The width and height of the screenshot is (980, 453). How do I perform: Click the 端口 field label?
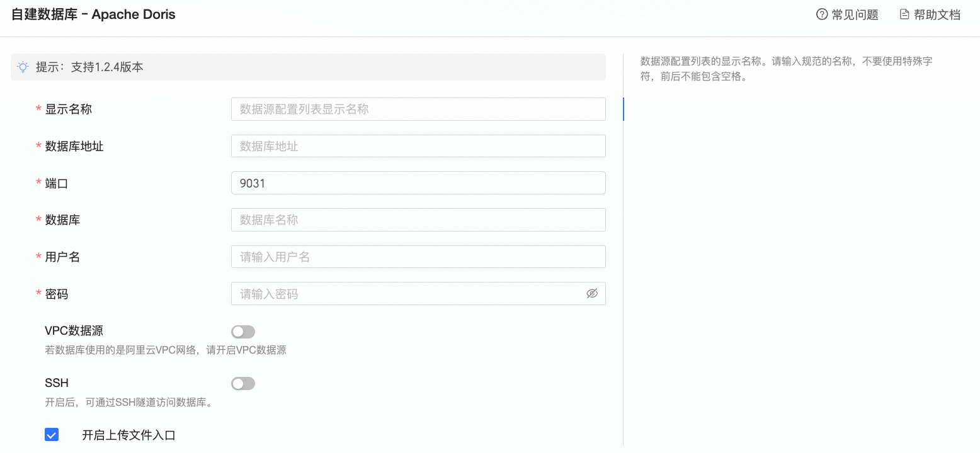click(x=57, y=184)
